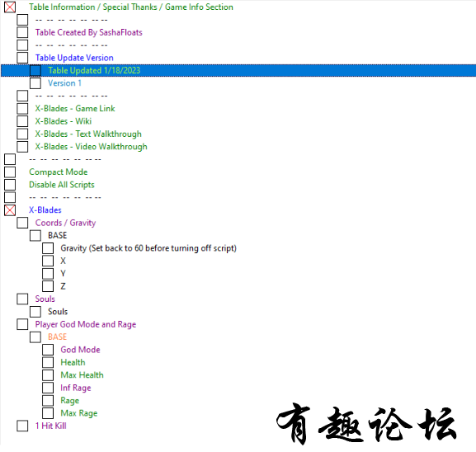Tick the black BASE checkbox under Coords / Gravity
Screen dimensions: 476x452
click(35, 236)
